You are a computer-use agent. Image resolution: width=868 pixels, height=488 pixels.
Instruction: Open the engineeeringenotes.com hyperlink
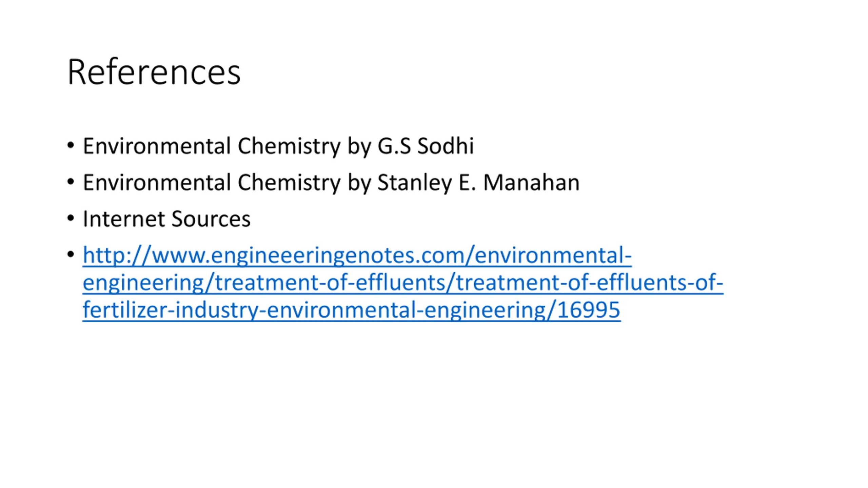click(403, 282)
